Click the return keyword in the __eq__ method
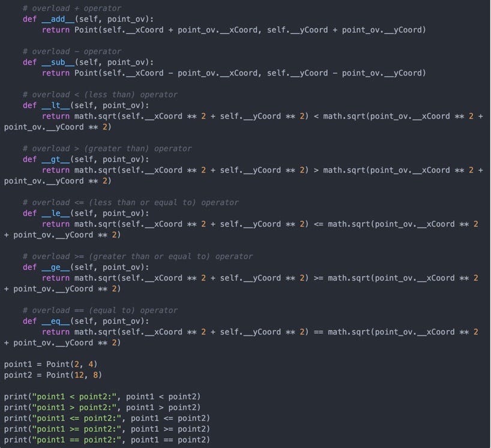Screen dimensions: 491x448 (56, 332)
